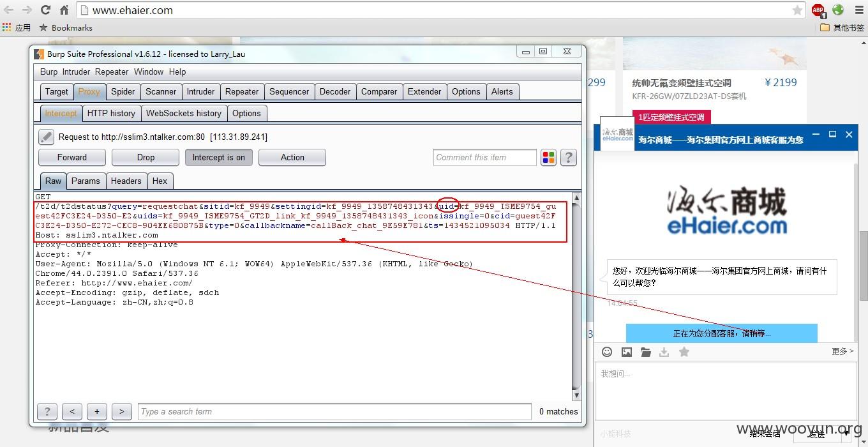
Task: Click 发送 send button in chat
Action: point(817,434)
